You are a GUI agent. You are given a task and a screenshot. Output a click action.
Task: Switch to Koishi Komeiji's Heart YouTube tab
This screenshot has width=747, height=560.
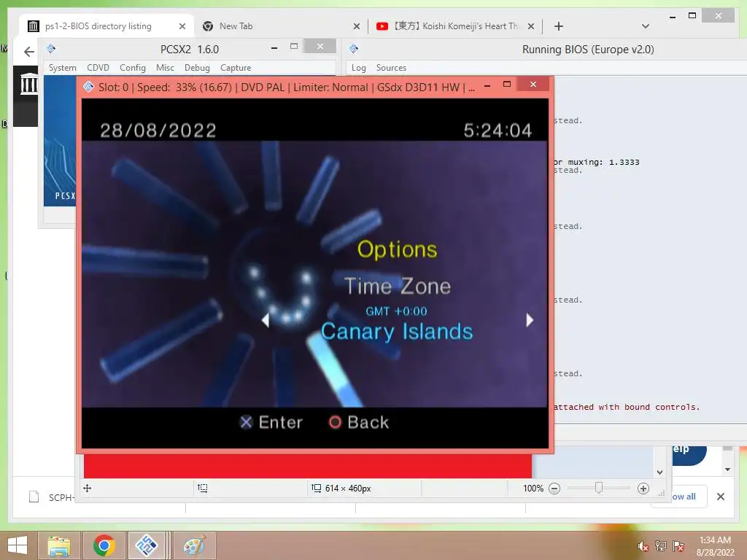(x=455, y=26)
